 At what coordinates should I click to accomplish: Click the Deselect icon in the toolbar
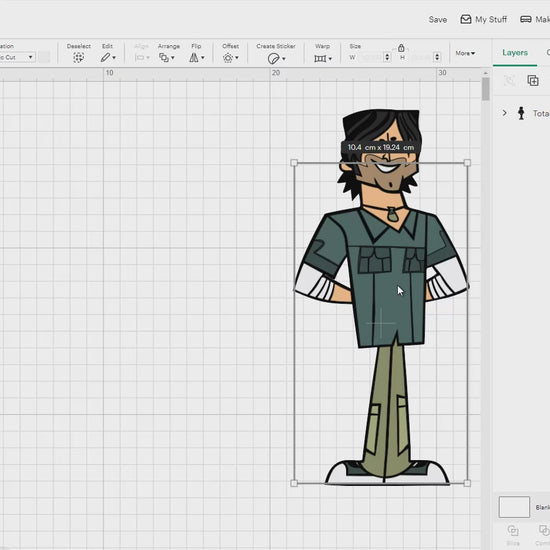79,58
